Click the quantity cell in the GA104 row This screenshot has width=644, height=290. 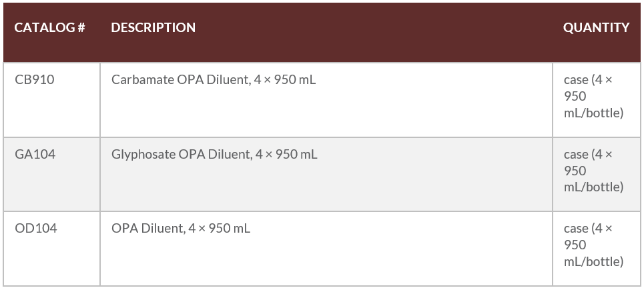(593, 171)
